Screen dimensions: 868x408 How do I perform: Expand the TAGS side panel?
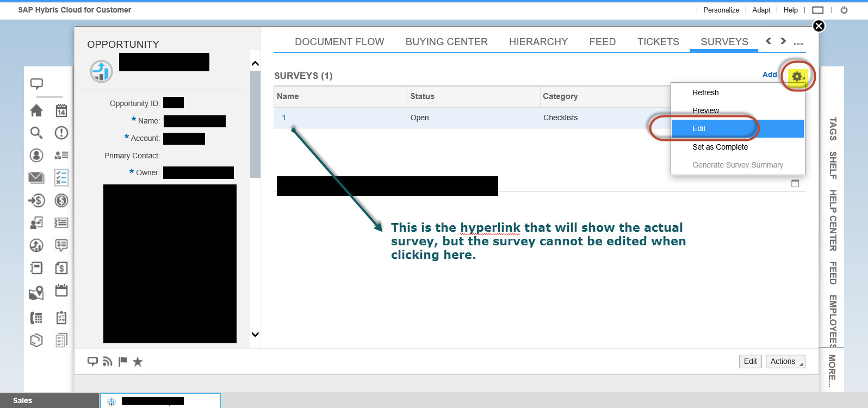(833, 129)
